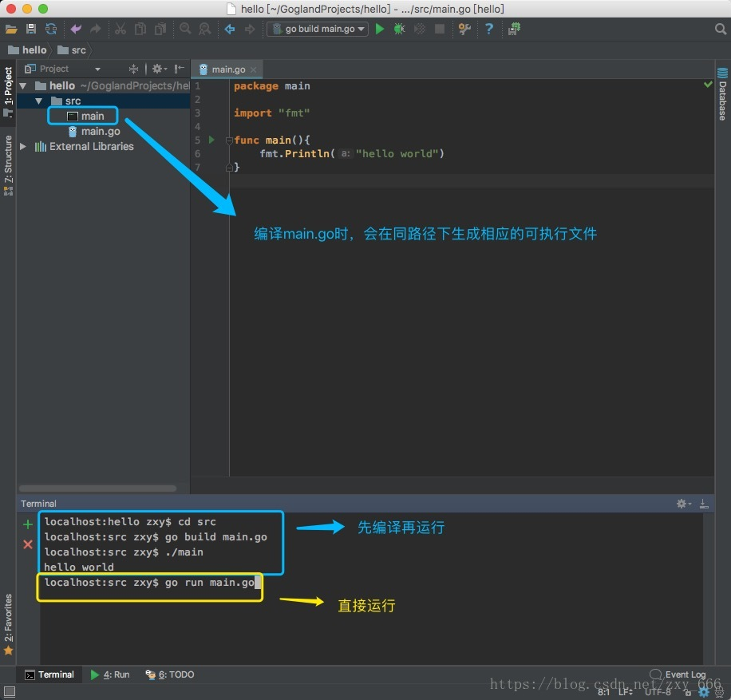Open the Terminal tool window tab
The width and height of the screenshot is (731, 700).
coord(49,674)
